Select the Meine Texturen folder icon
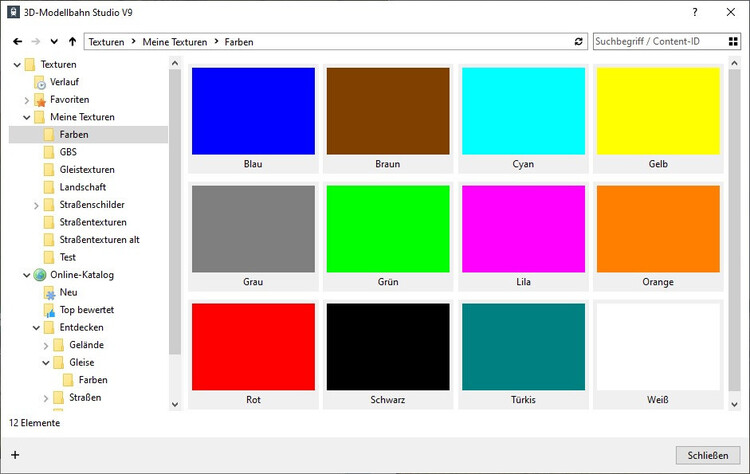 point(40,117)
